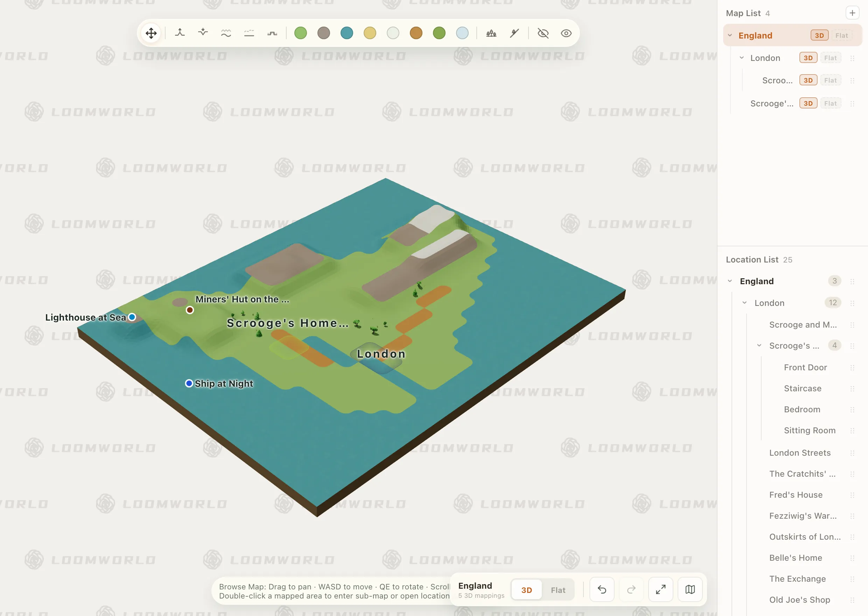Click the open eye show icon
The height and width of the screenshot is (616, 868).
coord(566,33)
